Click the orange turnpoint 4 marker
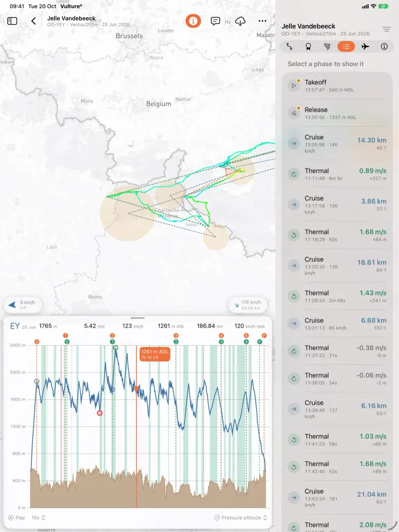Screen dimensions: 399x532 pos(221,335)
